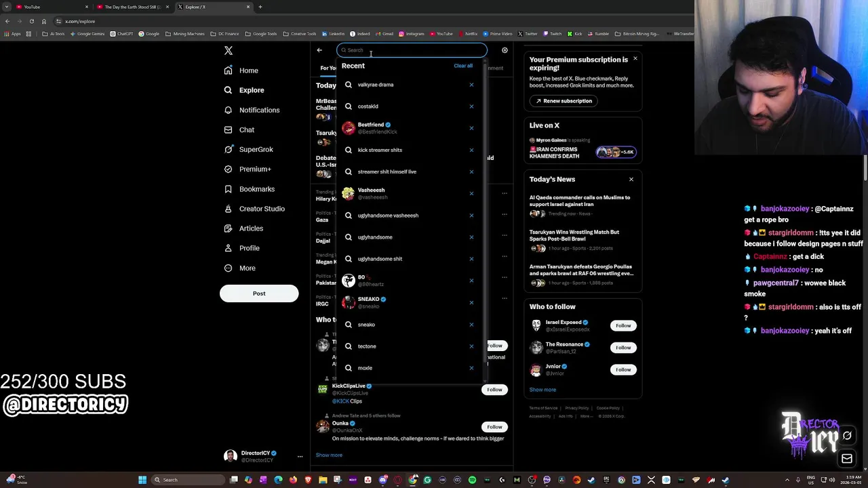868x488 pixels.
Task: Remove 'tectone' recent search
Action: pyautogui.click(x=471, y=346)
